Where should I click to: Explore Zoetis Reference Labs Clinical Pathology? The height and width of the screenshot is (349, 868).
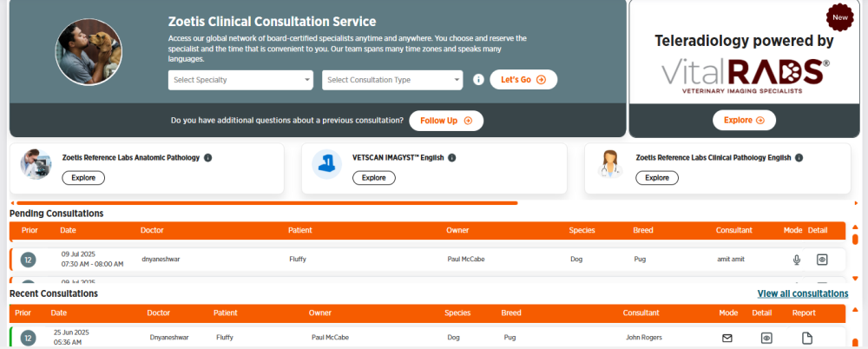coord(656,178)
